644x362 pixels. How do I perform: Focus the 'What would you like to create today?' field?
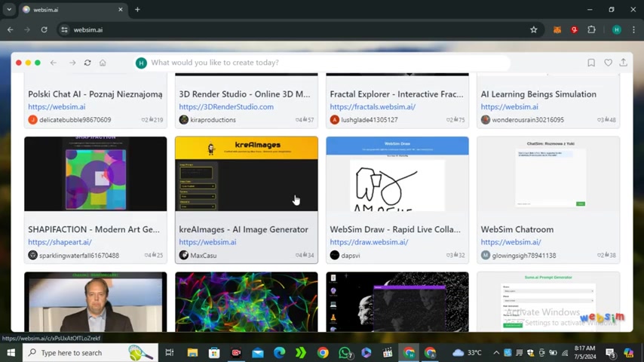tap(322, 63)
